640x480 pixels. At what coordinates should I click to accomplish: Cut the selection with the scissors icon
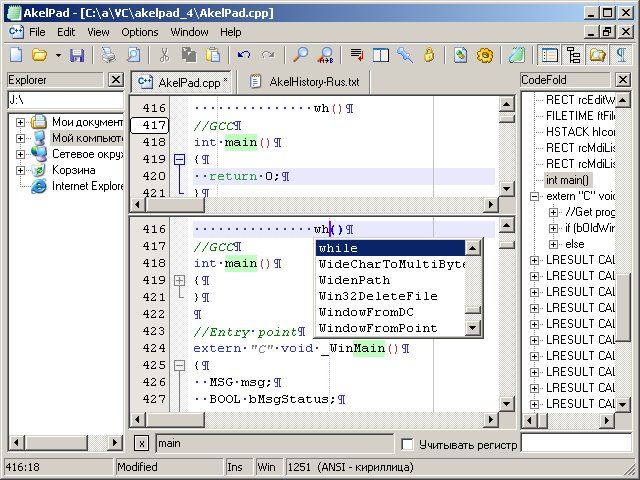point(164,55)
